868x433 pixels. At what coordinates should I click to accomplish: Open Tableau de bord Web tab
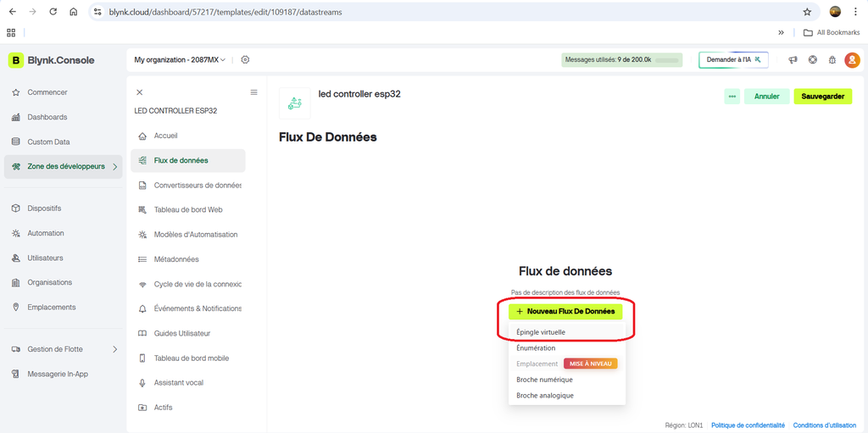click(188, 210)
